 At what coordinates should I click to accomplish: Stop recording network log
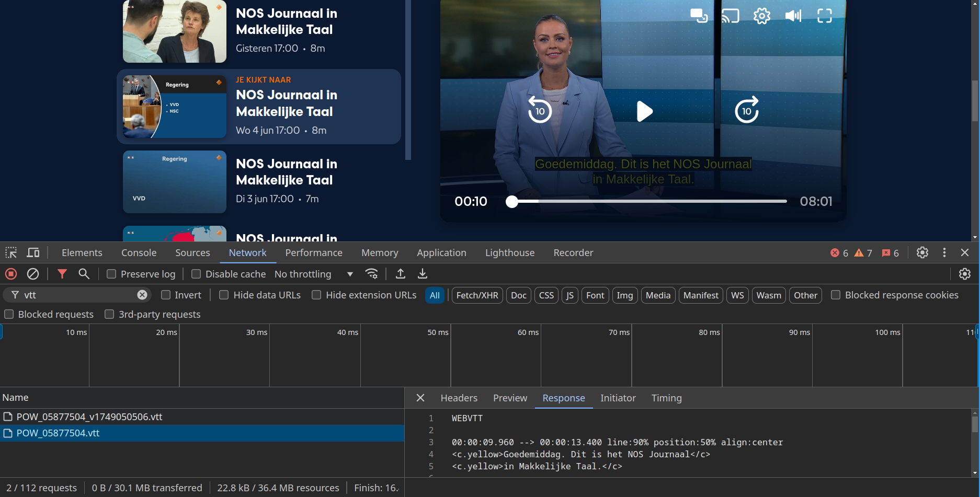[11, 274]
